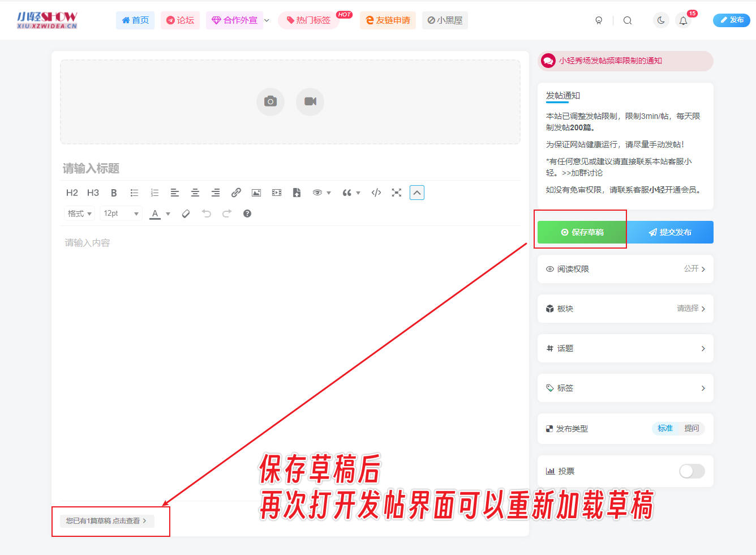Click the video camera icon in the cover area

tap(310, 102)
